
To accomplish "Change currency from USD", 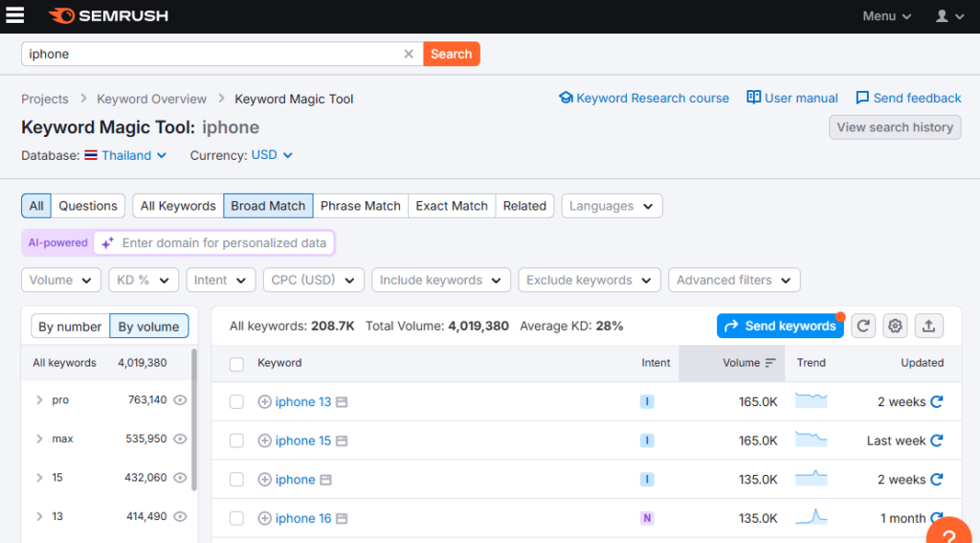I will point(272,155).
